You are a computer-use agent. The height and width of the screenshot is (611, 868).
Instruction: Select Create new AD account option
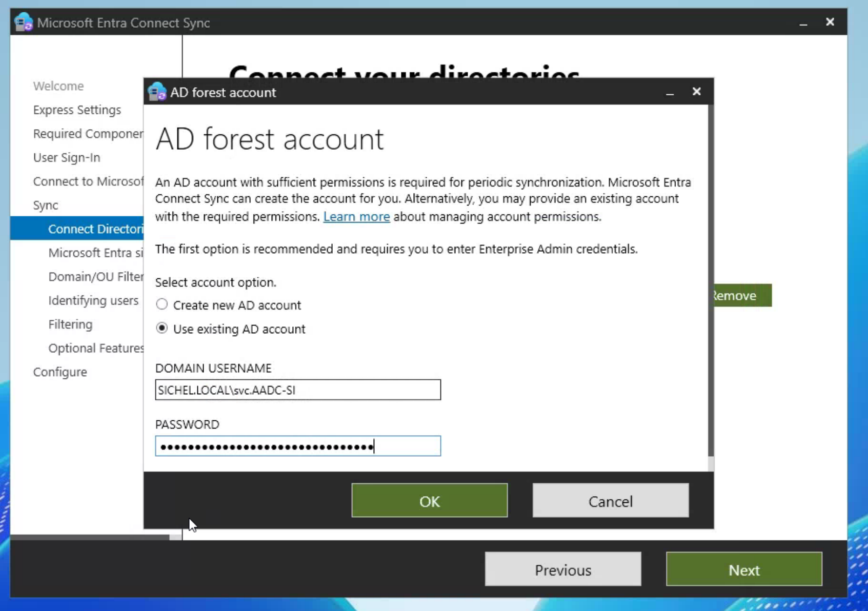pyautogui.click(x=162, y=304)
